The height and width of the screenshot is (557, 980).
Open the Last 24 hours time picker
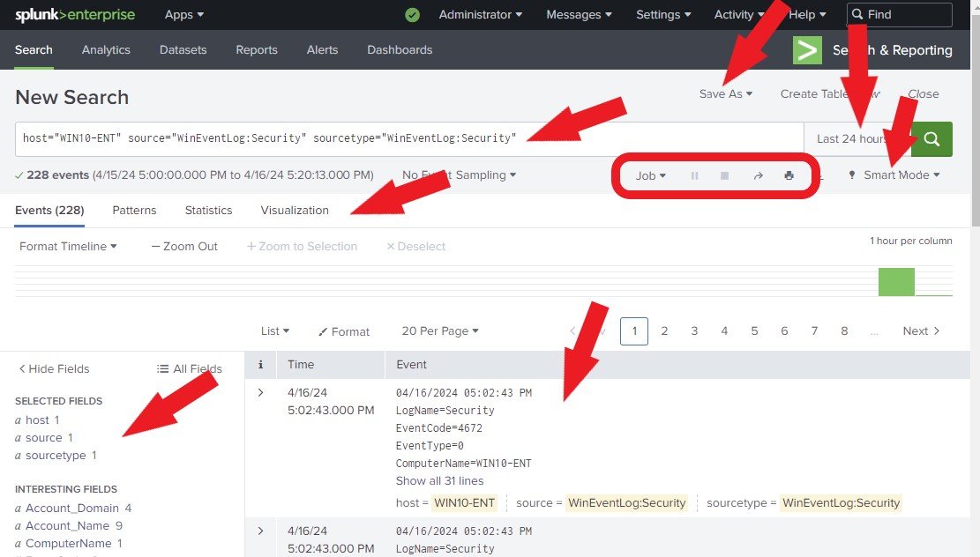pos(857,138)
